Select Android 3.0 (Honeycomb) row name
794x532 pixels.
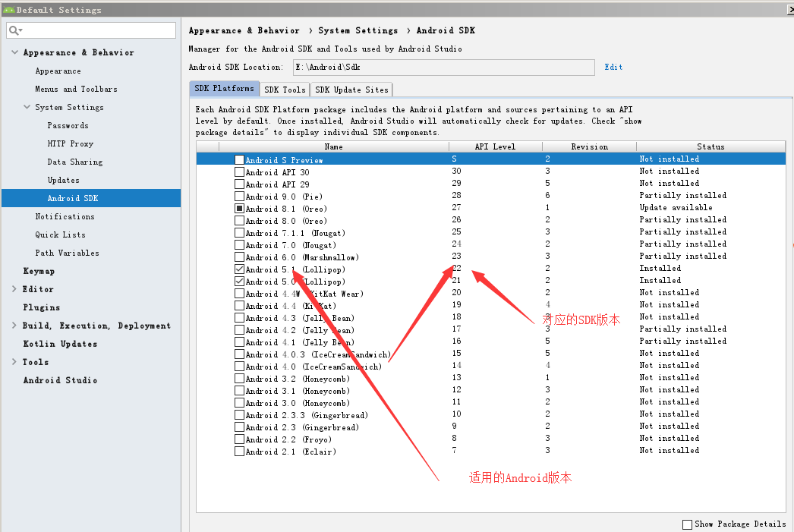pyautogui.click(x=298, y=403)
